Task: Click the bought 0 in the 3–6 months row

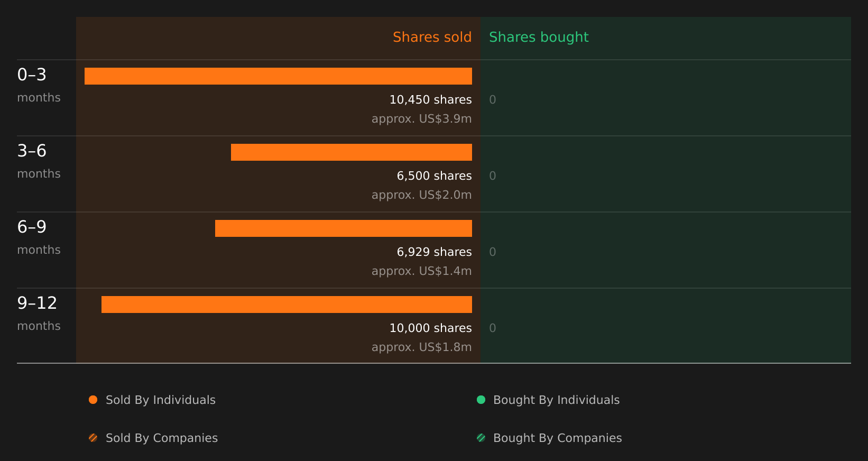Action: tap(493, 176)
